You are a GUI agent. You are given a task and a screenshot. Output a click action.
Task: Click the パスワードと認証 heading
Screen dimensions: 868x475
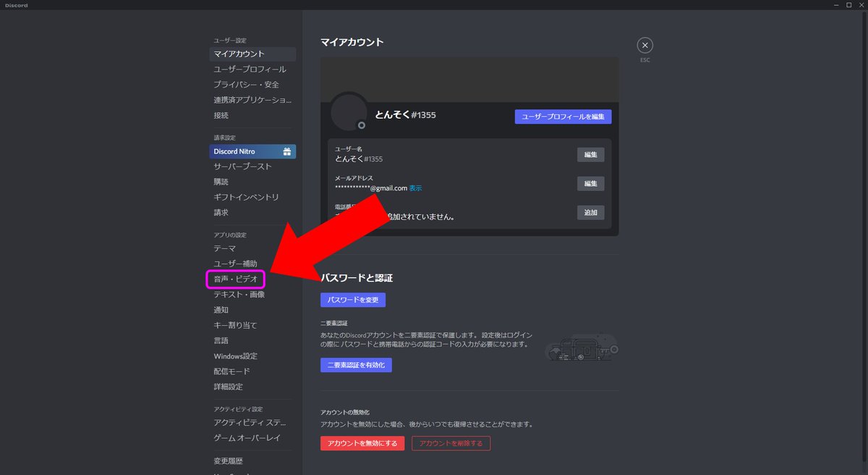(357, 278)
